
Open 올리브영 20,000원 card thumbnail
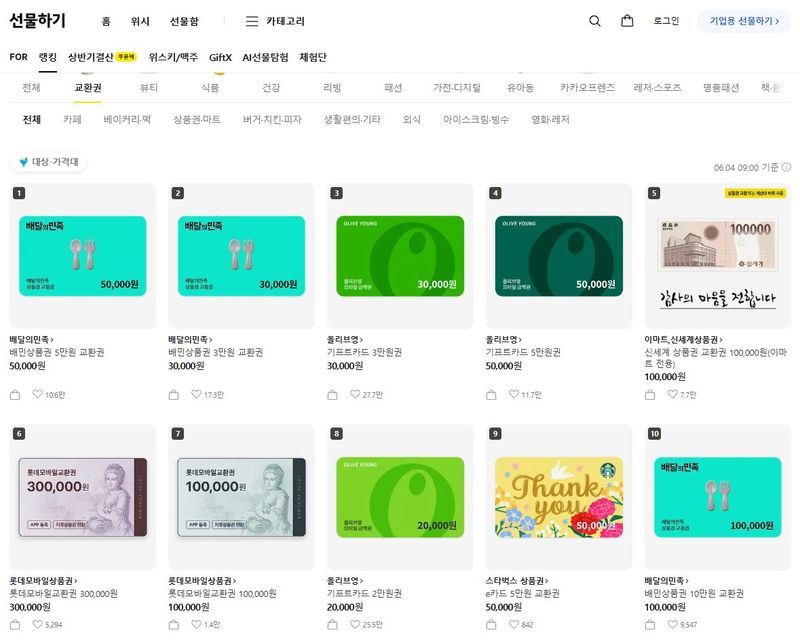coord(401,497)
